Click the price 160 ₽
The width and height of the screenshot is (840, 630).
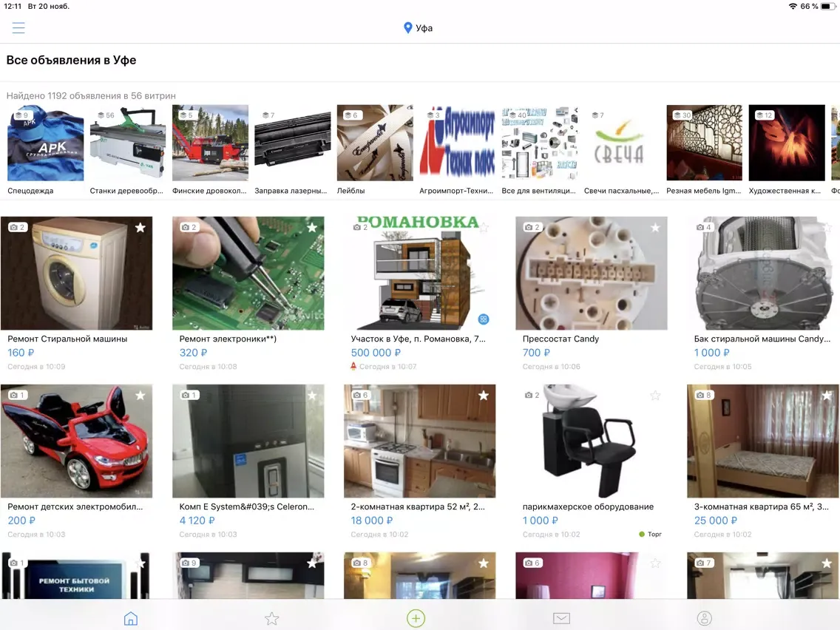[21, 353]
